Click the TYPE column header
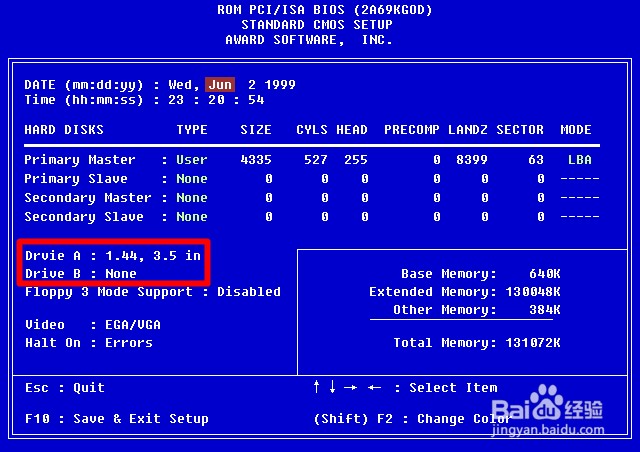Viewport: 640px width, 452px height. [x=192, y=130]
